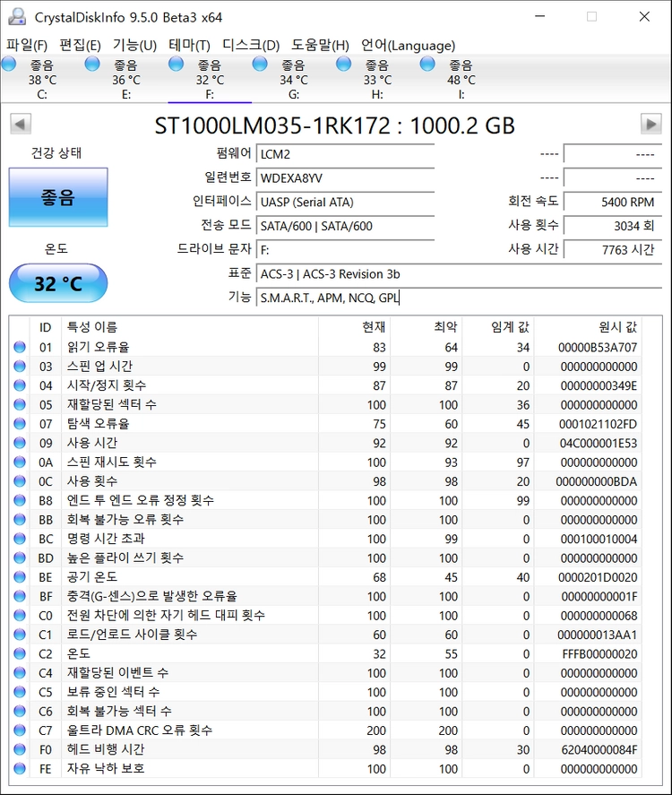
Task: Go to the previous disk with left arrow
Action: [21, 124]
